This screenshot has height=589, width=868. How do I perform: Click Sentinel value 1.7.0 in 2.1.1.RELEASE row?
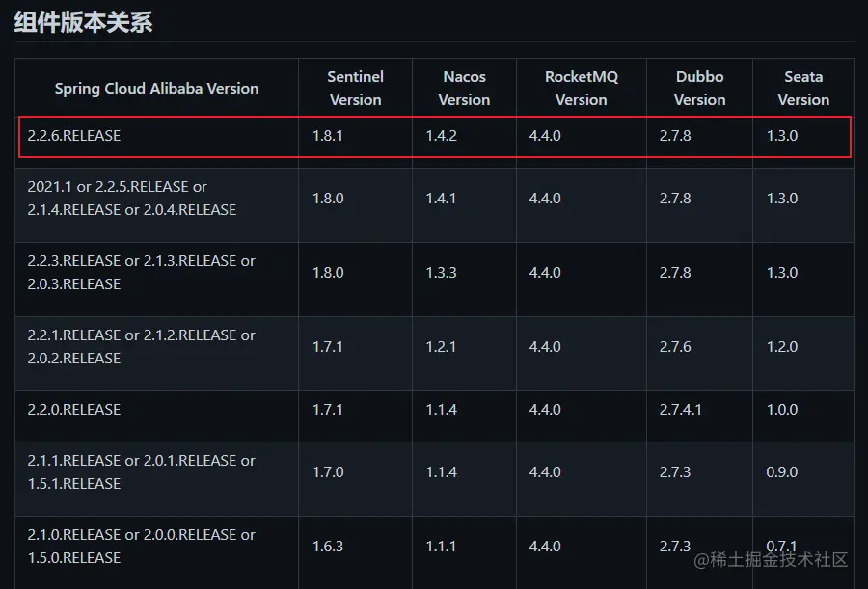(x=328, y=471)
